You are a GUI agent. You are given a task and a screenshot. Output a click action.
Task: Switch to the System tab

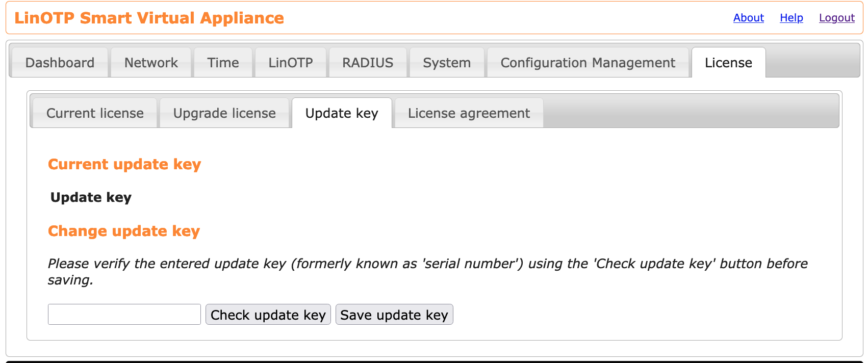point(447,63)
